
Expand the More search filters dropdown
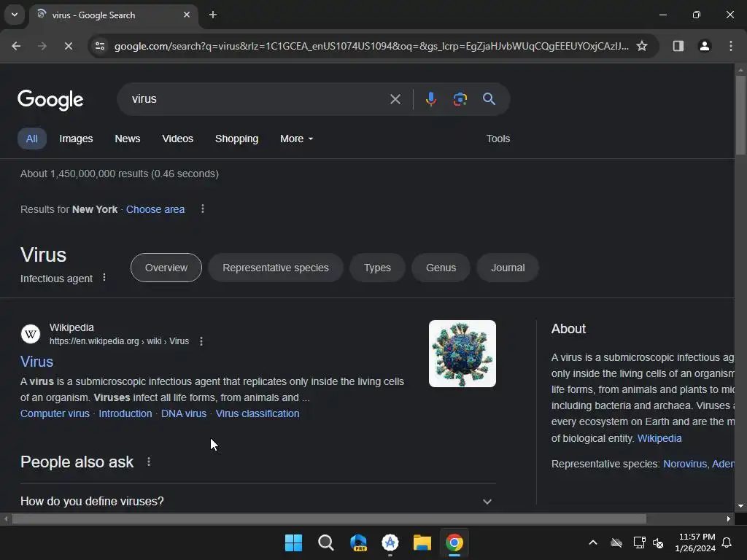pyautogui.click(x=296, y=139)
